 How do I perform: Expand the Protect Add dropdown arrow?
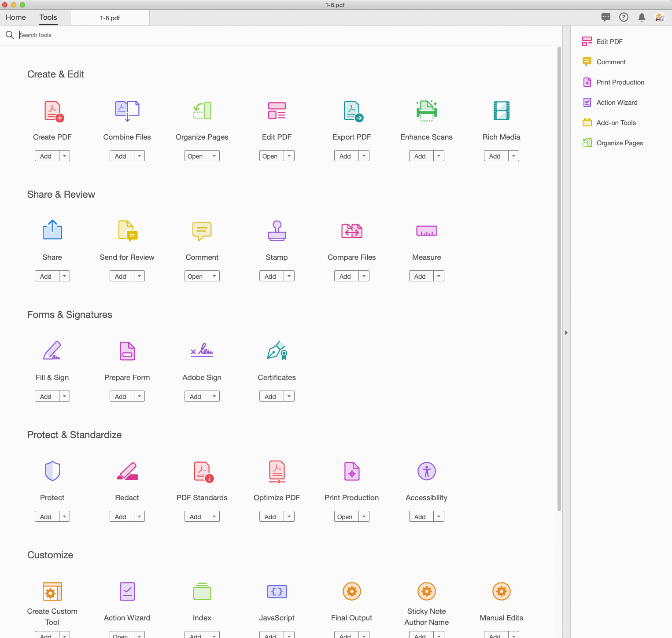64,516
